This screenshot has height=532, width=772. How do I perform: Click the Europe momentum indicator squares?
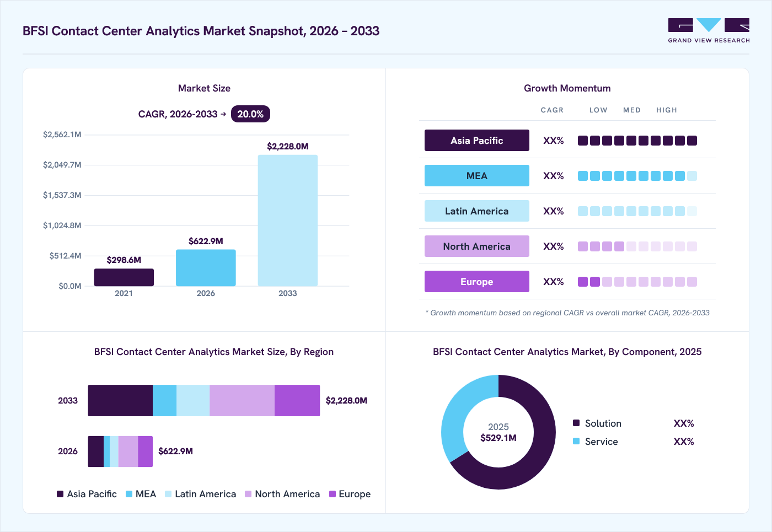637,282
